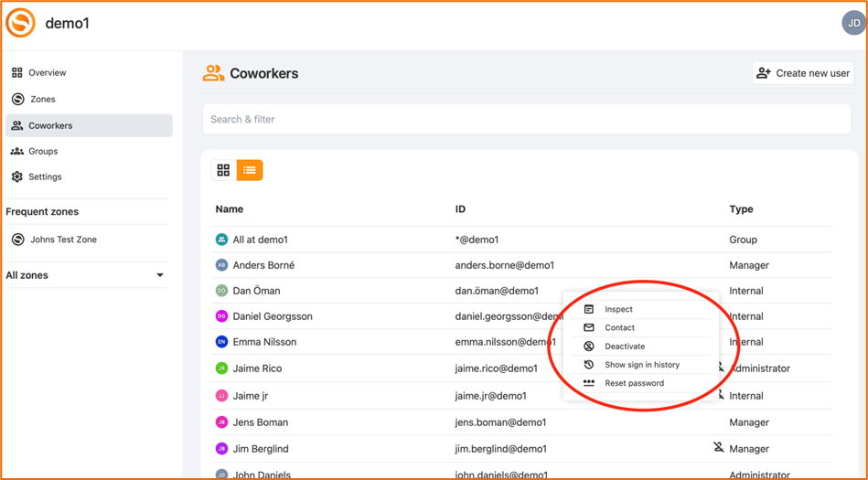Image resolution: width=868 pixels, height=480 pixels.
Task: Select Contact from the context menu
Action: click(x=619, y=327)
